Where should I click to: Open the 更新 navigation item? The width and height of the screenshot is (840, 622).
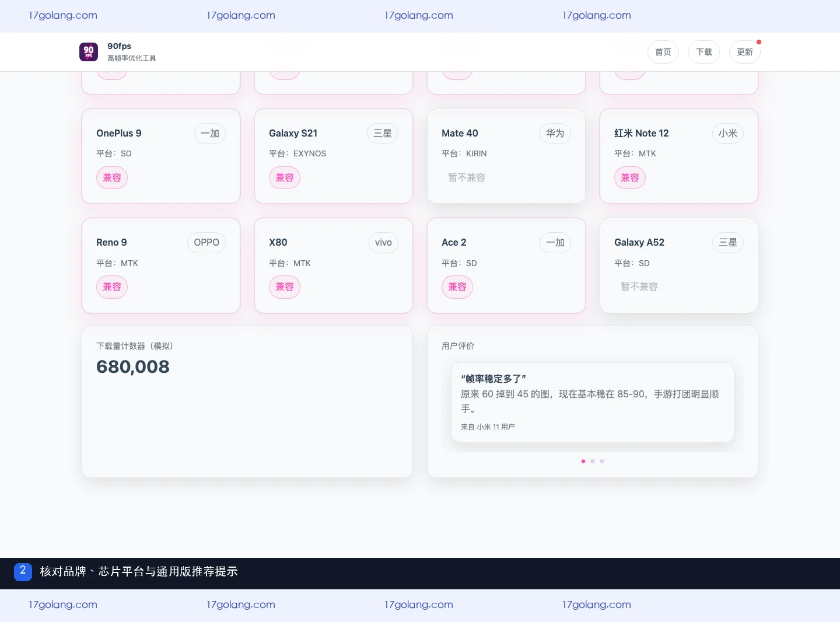click(x=745, y=52)
